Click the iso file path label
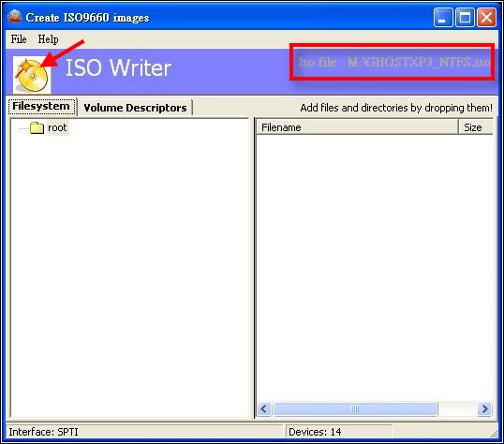The height and width of the screenshot is (444, 504). [394, 62]
